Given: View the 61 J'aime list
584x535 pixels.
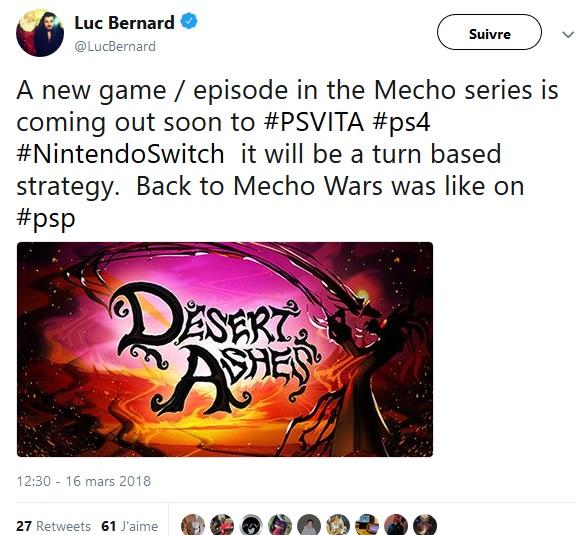Looking at the screenshot, I should pos(130,526).
